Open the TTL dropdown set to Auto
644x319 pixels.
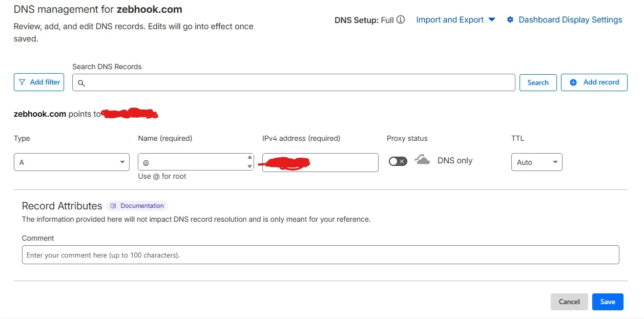coord(536,162)
